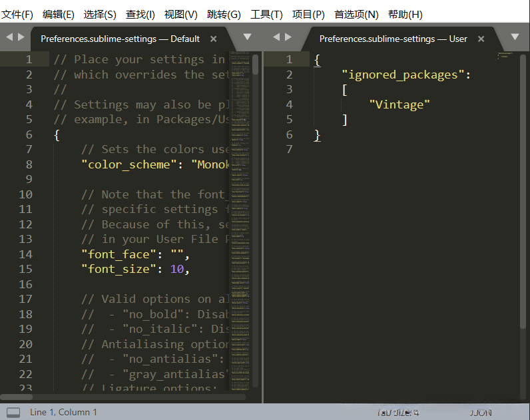The image size is (530, 420).
Task: Go to next tab in right pane
Action: tap(288, 37)
